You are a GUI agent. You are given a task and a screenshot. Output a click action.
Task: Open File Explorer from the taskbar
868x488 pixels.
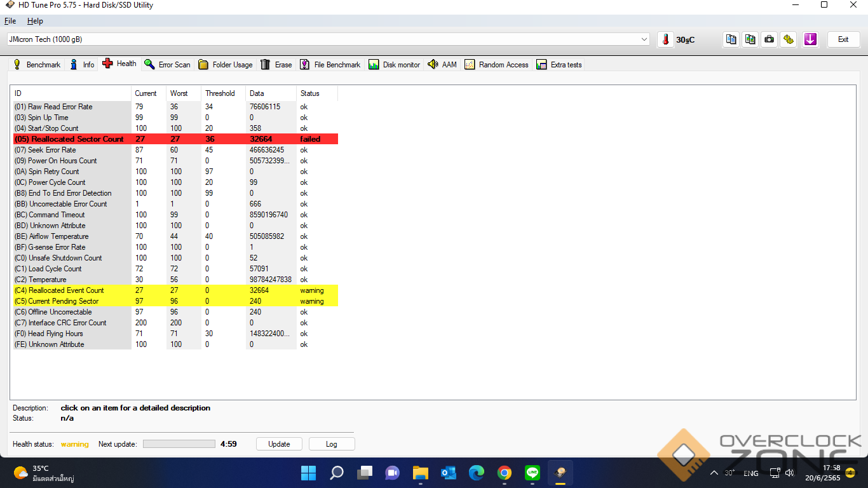point(420,473)
